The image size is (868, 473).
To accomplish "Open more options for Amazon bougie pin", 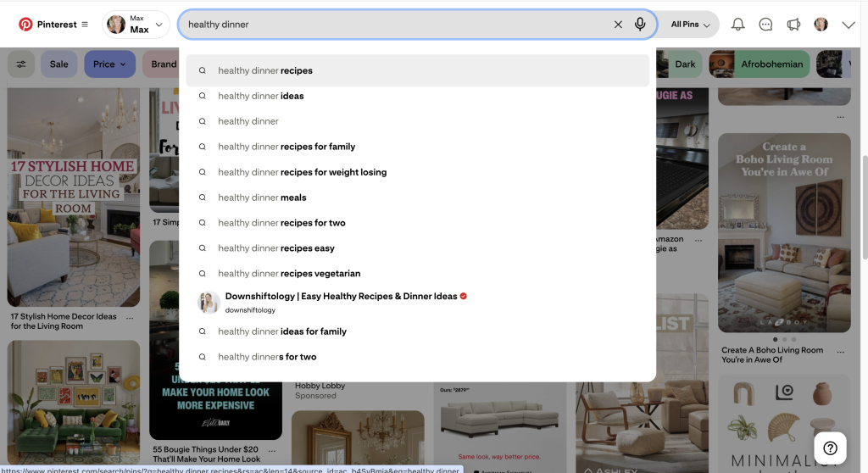I will 698,241.
